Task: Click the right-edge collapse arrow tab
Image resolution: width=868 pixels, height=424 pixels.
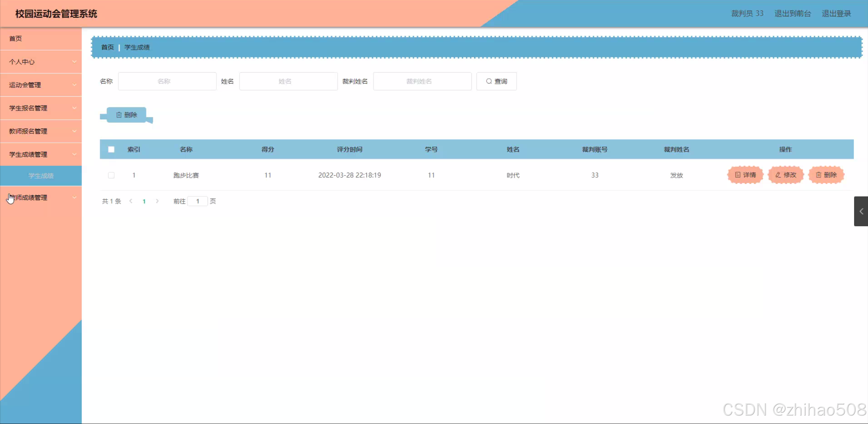Action: [861, 211]
